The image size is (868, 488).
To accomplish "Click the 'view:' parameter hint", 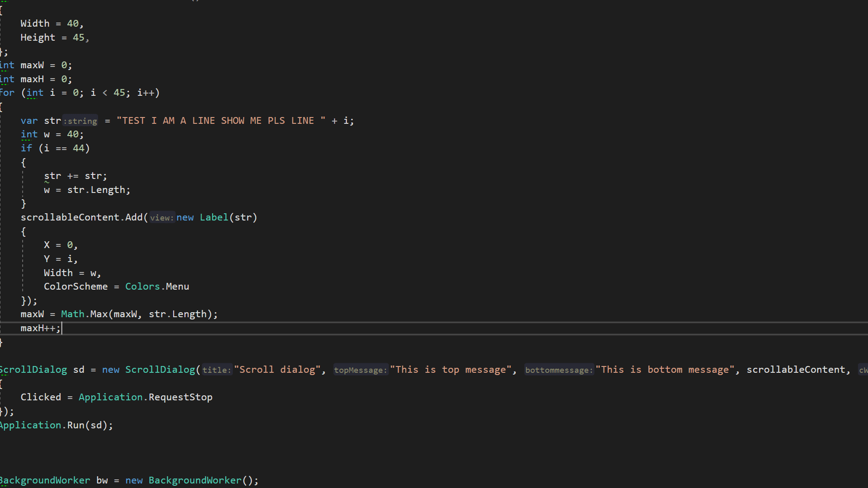I will point(162,218).
